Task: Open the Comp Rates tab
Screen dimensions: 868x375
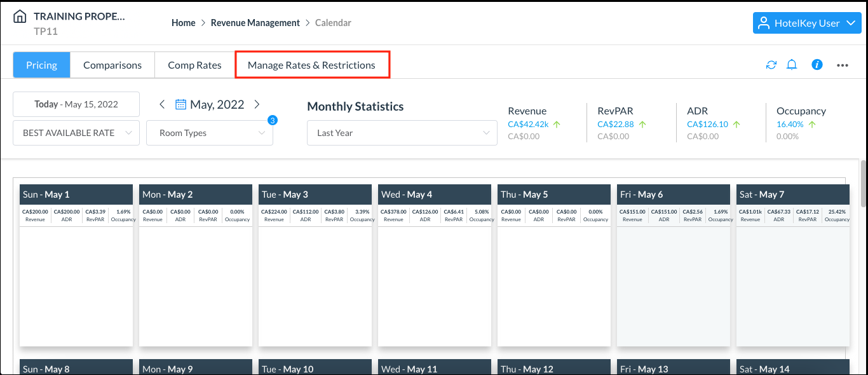Action: (194, 64)
